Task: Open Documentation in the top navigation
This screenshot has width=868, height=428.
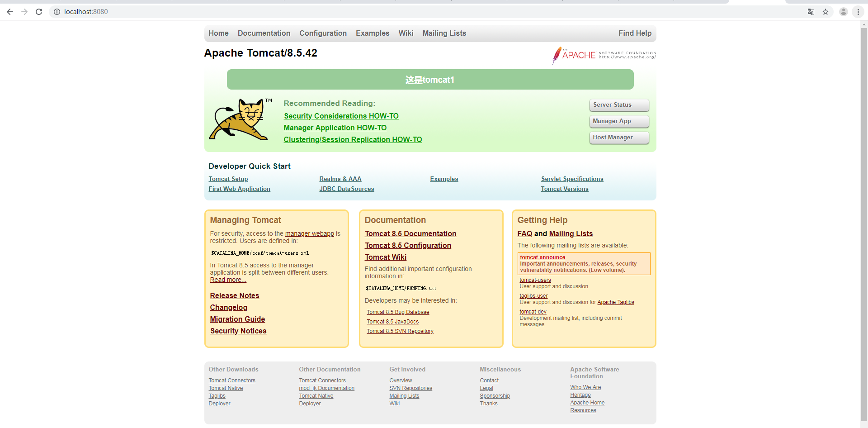Action: pos(264,33)
